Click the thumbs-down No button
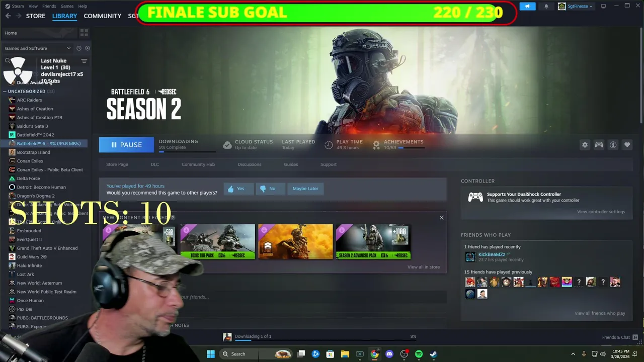This screenshot has height=362, width=644. [270, 189]
